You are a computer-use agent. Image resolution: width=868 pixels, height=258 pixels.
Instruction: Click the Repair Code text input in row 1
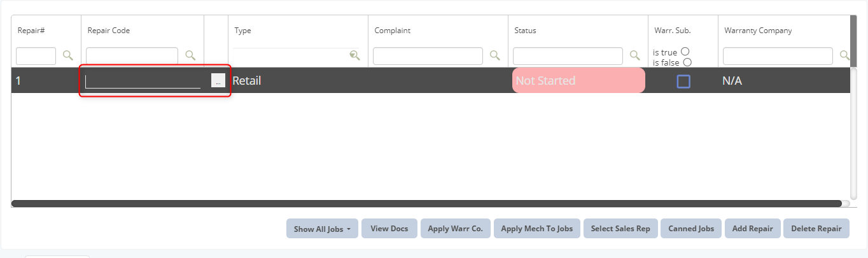(143, 81)
